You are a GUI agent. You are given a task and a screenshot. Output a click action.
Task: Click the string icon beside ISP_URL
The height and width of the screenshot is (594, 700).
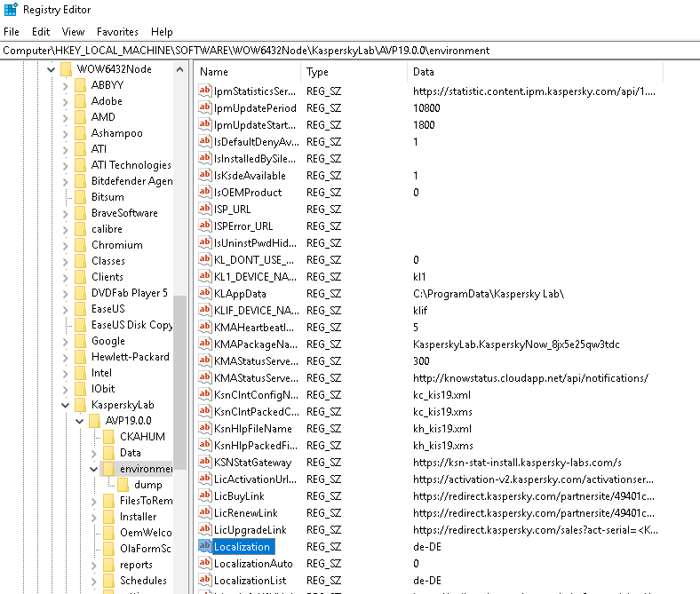204,210
